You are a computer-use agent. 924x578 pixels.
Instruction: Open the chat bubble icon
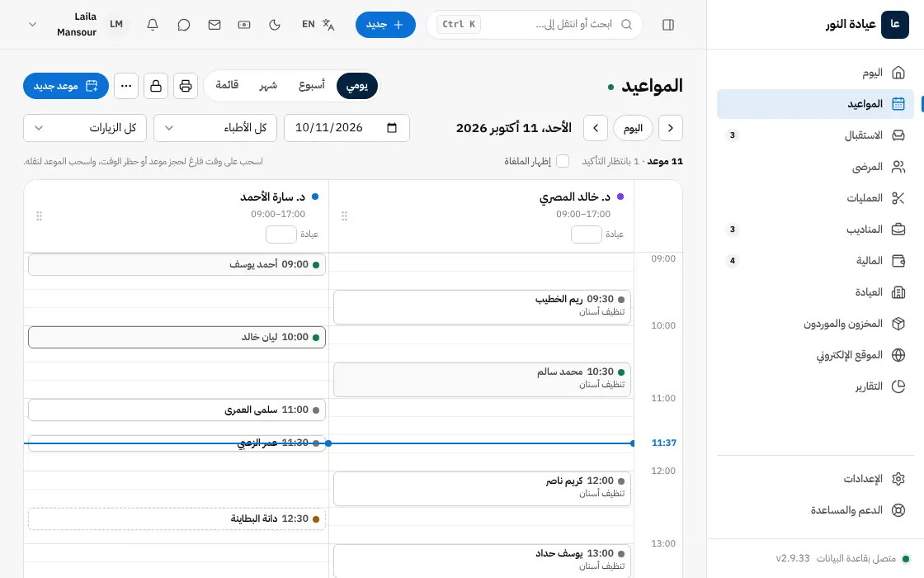tap(184, 25)
